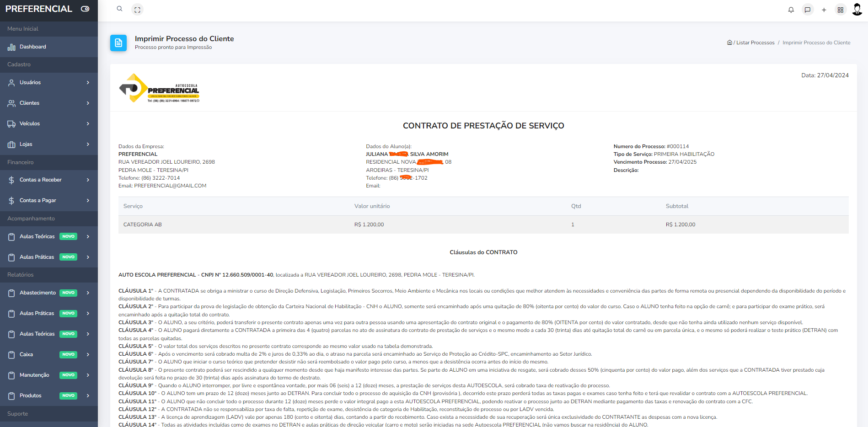Click the NOVO badge on Abastecimento
The width and height of the screenshot is (868, 427).
pyautogui.click(x=68, y=293)
